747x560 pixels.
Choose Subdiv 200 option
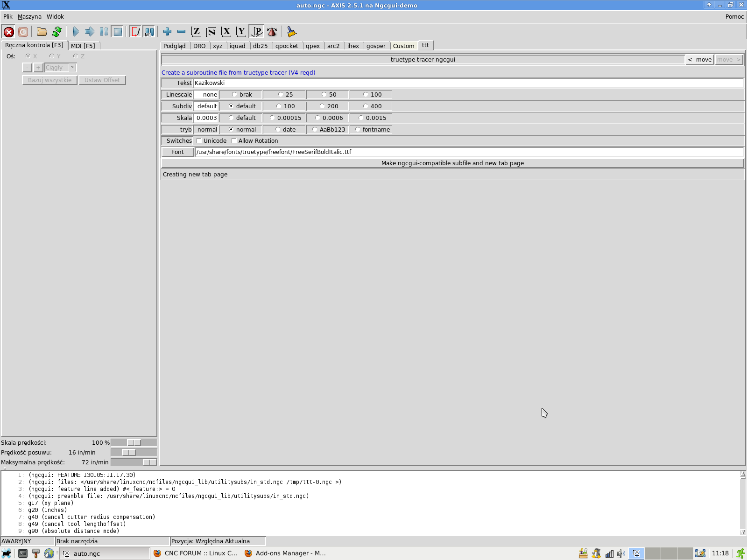[x=328, y=106]
